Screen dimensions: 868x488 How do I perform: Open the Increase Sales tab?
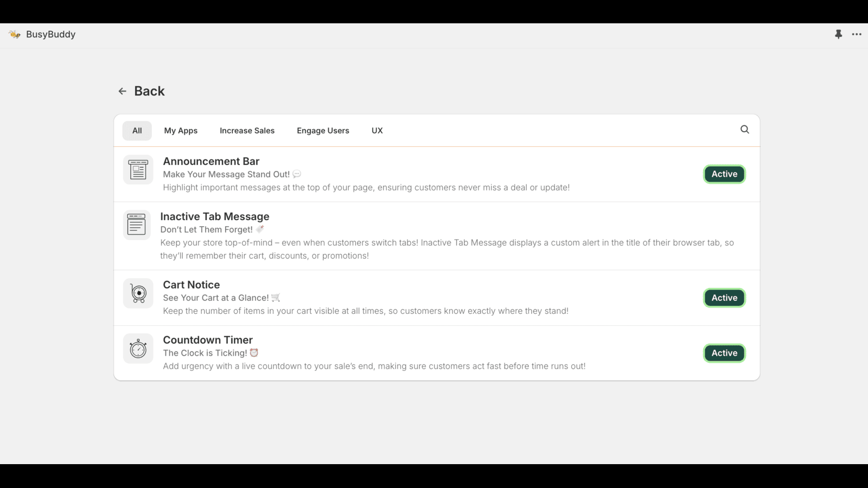(x=247, y=130)
